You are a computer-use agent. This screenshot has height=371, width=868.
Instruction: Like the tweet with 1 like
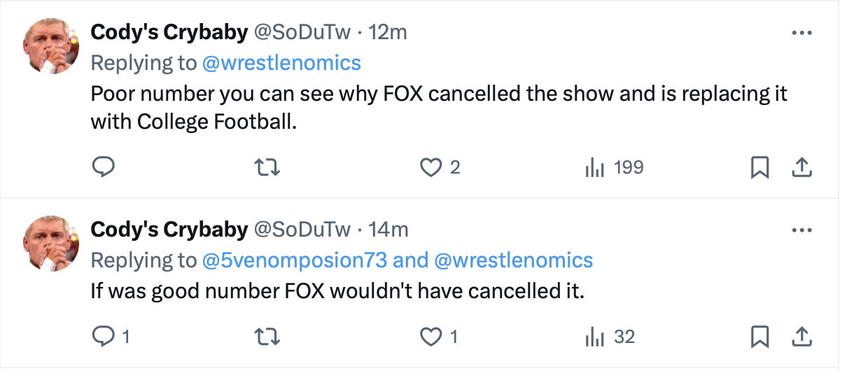429,337
